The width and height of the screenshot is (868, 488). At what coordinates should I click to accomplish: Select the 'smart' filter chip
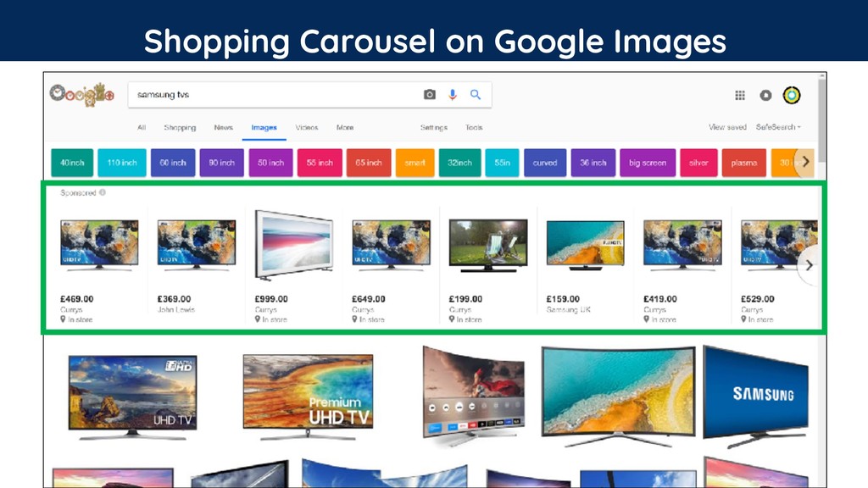[415, 163]
